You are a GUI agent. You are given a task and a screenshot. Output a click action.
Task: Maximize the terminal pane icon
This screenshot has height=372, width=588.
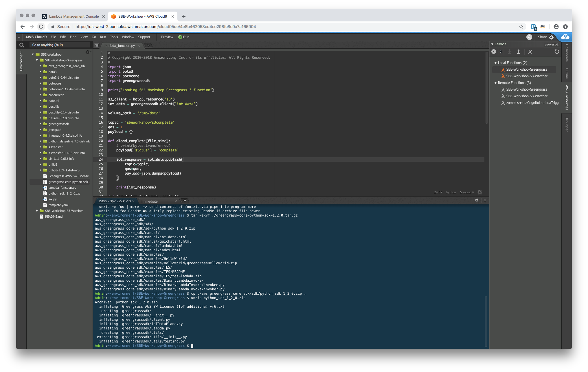click(x=477, y=200)
